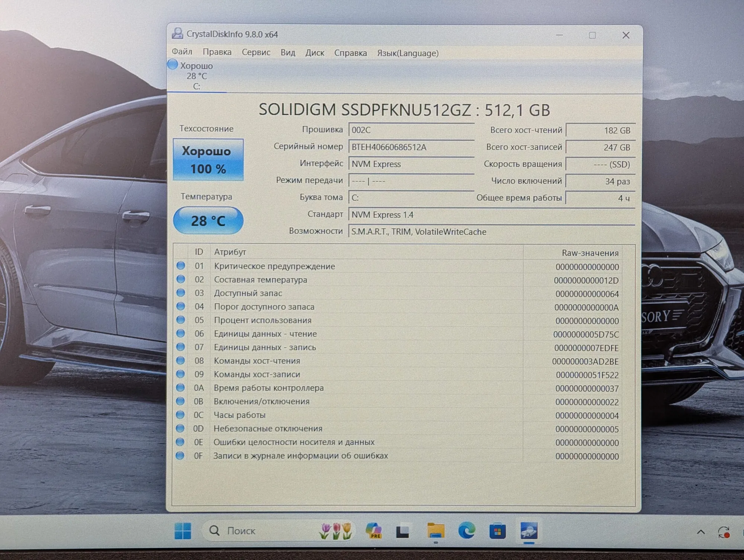
Task: Select the Единицы данных - чтение row
Action: pyautogui.click(x=398, y=334)
